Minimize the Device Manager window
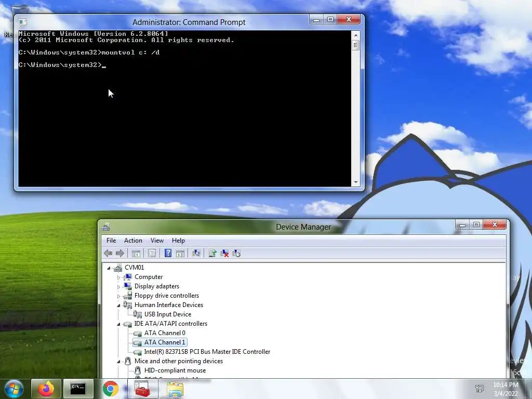Screen dimensions: 532x399 [x=462, y=224]
